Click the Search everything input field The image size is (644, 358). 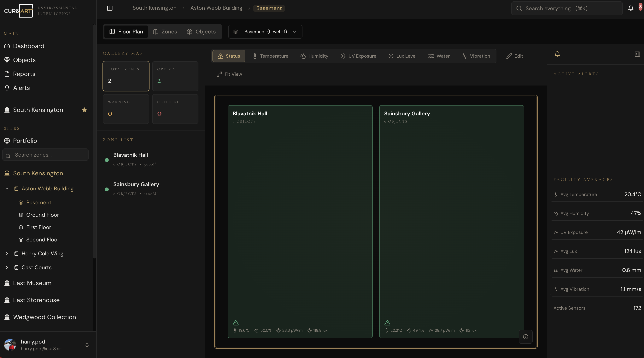coord(567,8)
